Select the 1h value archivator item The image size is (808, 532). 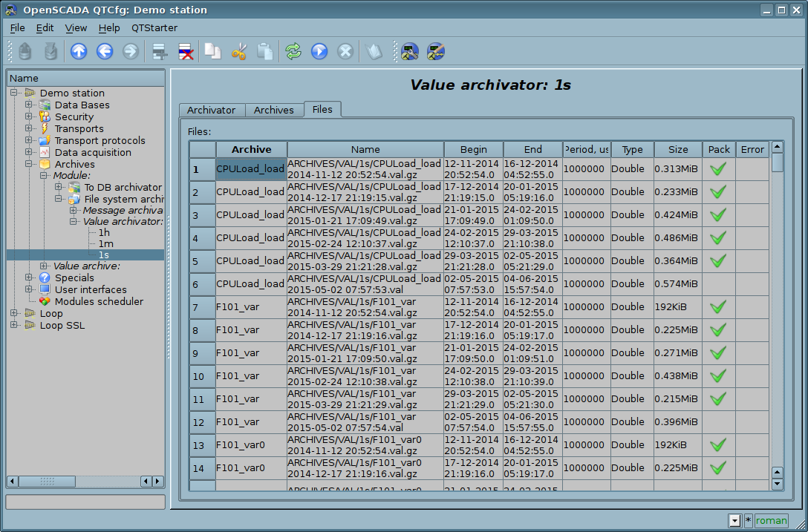(x=104, y=233)
